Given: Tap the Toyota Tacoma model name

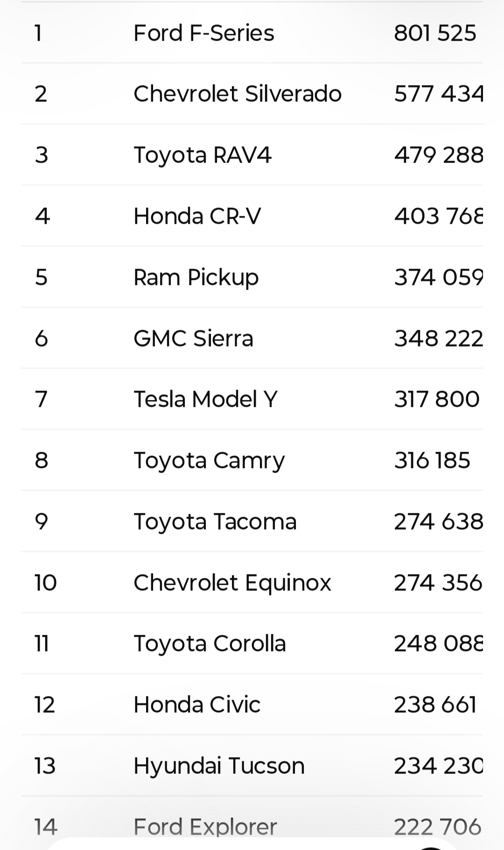Looking at the screenshot, I should pyautogui.click(x=215, y=522).
